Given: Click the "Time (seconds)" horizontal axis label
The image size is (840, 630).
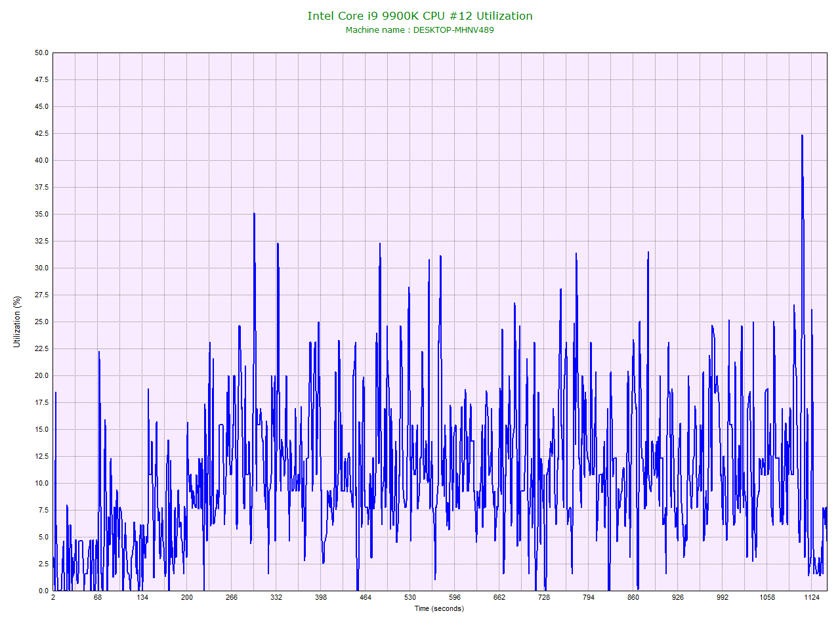Looking at the screenshot, I should click(439, 608).
